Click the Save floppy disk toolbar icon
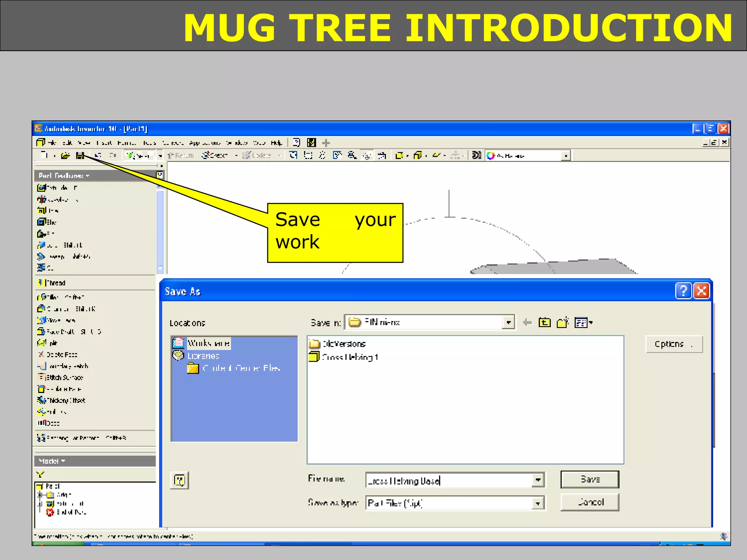747x560 pixels. (x=80, y=156)
